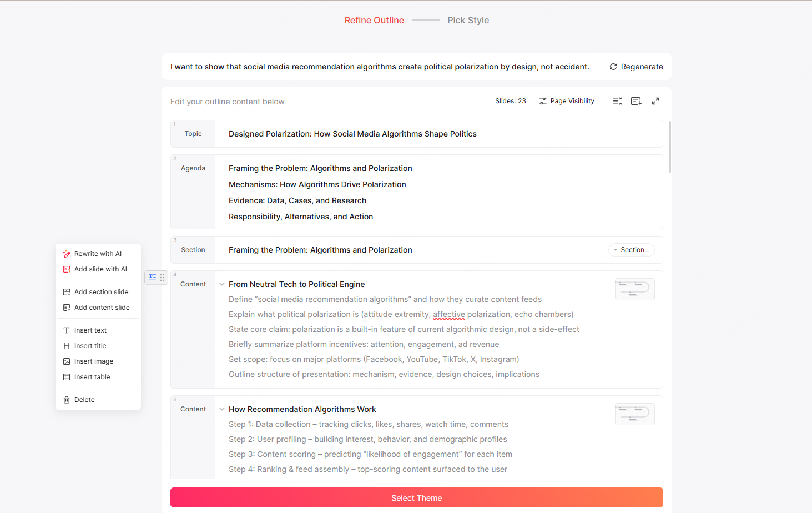Open Page Visibility settings
This screenshot has width=812, height=513.
567,101
